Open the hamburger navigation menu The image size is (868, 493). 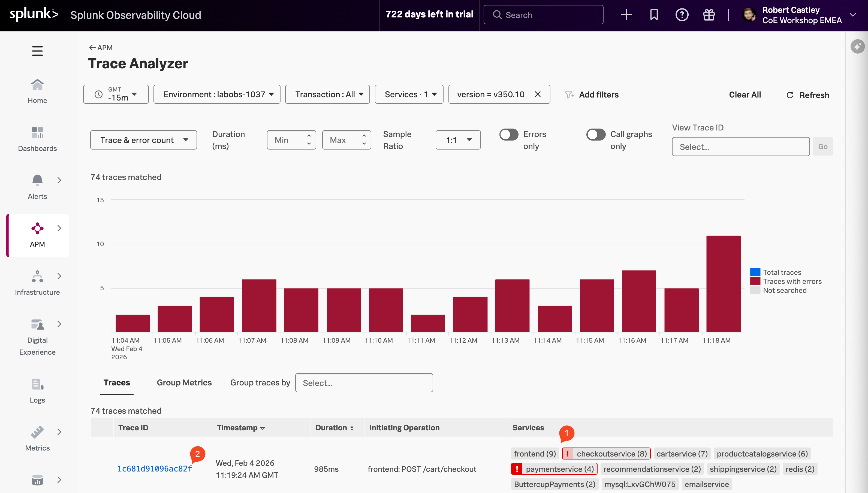coord(37,51)
